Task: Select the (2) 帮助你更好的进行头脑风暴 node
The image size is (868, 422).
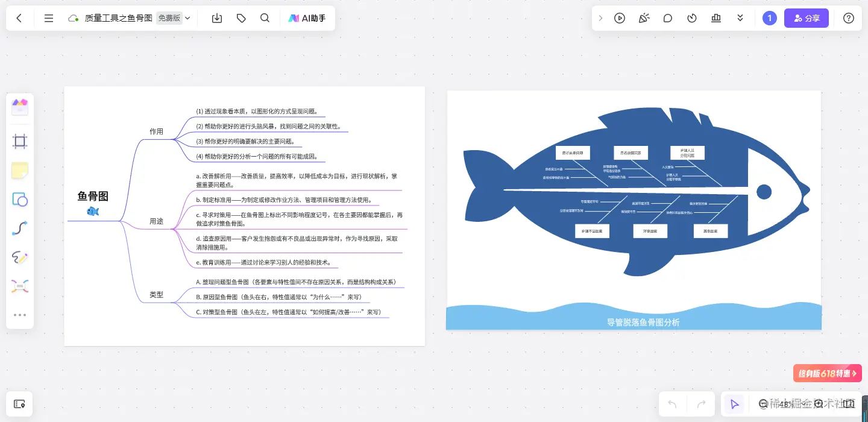Action: (269, 127)
